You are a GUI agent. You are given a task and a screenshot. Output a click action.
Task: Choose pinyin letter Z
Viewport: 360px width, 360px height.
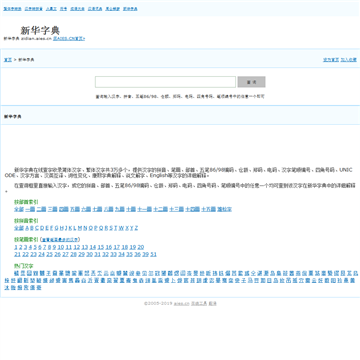coord(136,228)
